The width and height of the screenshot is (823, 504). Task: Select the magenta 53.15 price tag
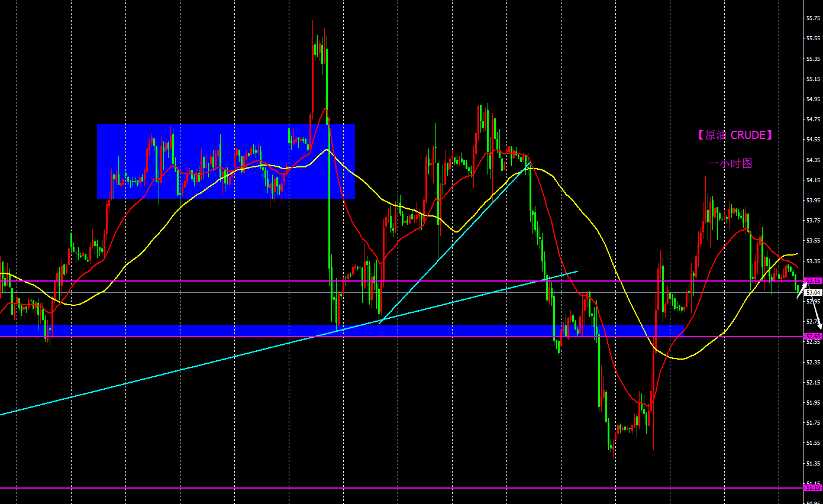coord(814,280)
